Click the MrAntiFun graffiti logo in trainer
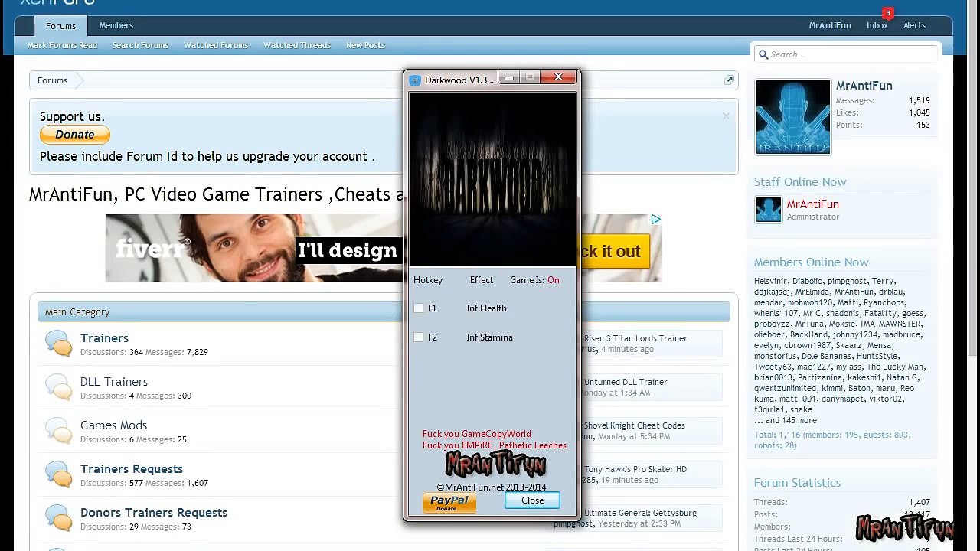Screen dimensions: 980x551 click(495, 464)
